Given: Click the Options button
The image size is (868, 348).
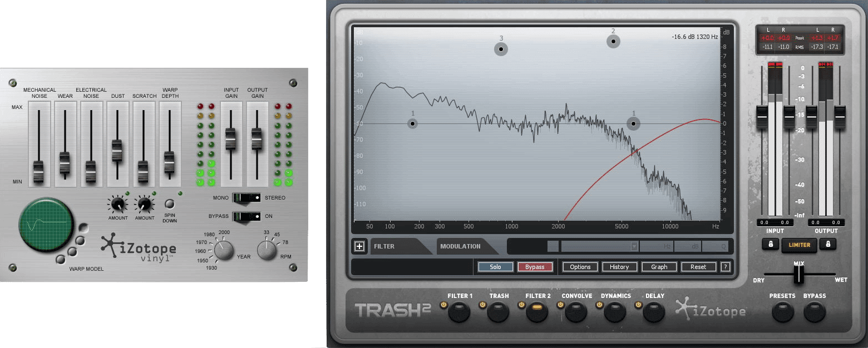Looking at the screenshot, I should pos(580,267).
